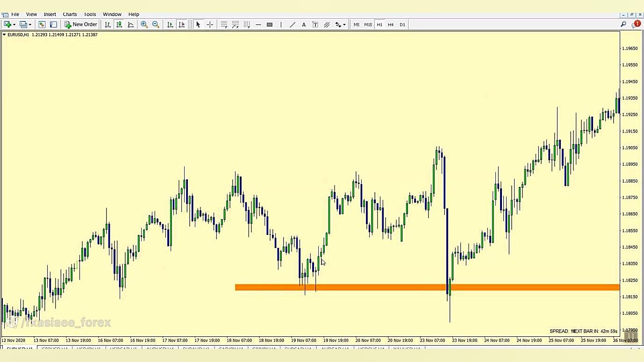
Task: Click the 1.18550 price scale label
Action: [630, 231]
